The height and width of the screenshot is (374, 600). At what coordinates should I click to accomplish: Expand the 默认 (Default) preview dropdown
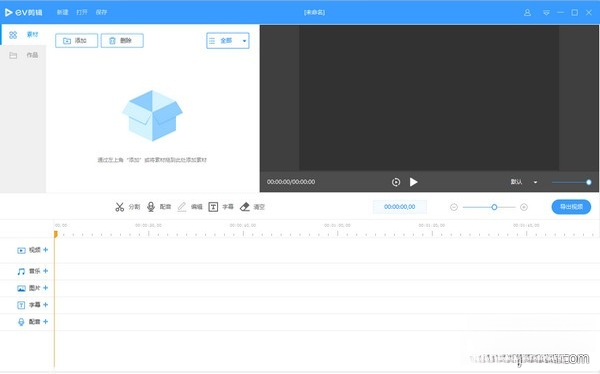[x=524, y=182]
